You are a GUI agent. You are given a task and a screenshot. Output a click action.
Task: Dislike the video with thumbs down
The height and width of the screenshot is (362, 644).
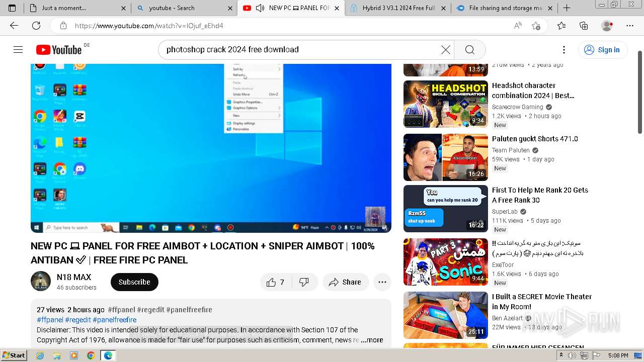point(304,282)
